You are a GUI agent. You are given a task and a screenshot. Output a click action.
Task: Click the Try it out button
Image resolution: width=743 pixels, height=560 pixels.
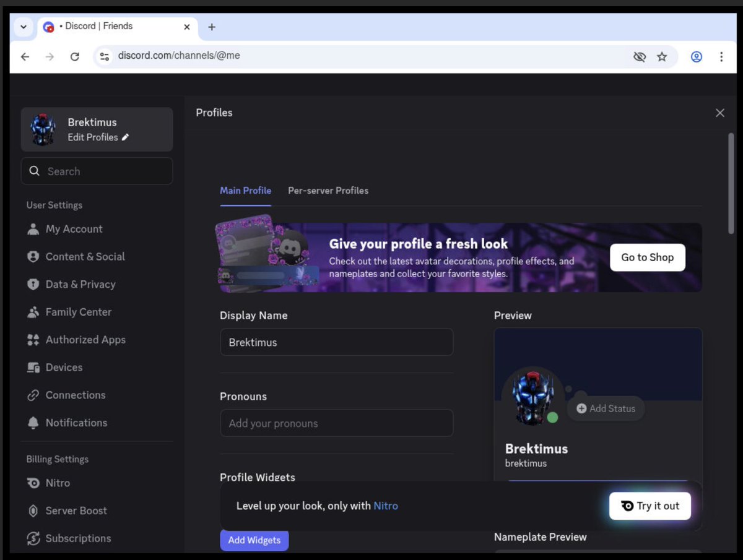[650, 506]
